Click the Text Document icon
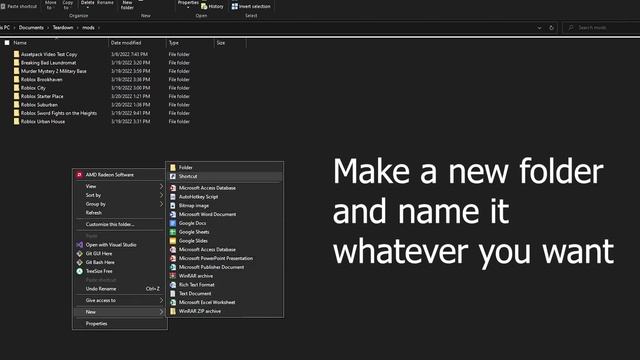Image resolution: width=640 pixels, height=360 pixels. [173, 293]
